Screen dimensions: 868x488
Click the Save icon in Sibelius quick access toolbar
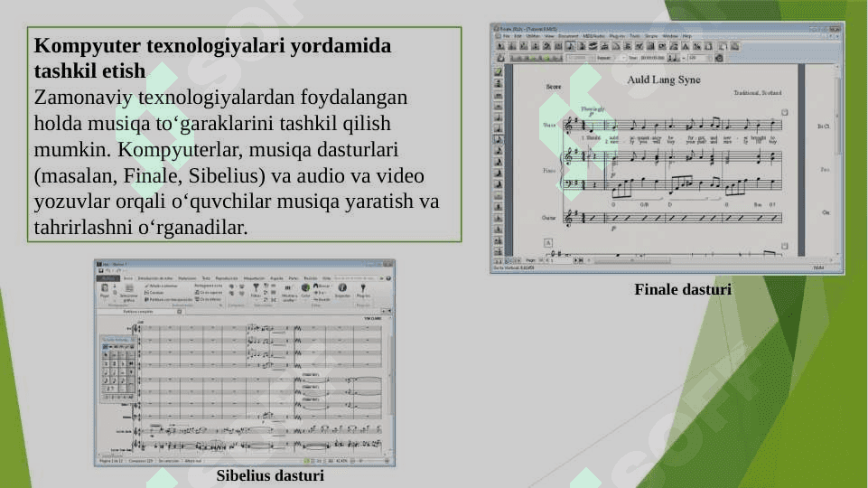(x=101, y=271)
